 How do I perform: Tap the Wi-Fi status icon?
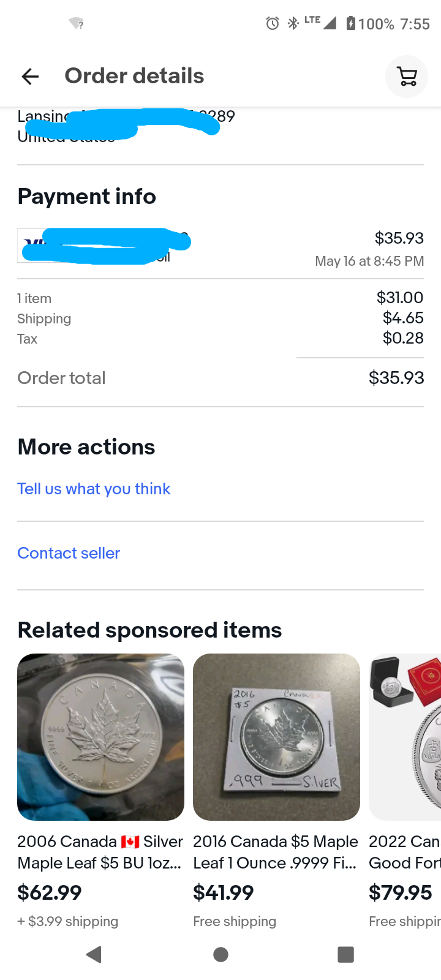tap(77, 24)
